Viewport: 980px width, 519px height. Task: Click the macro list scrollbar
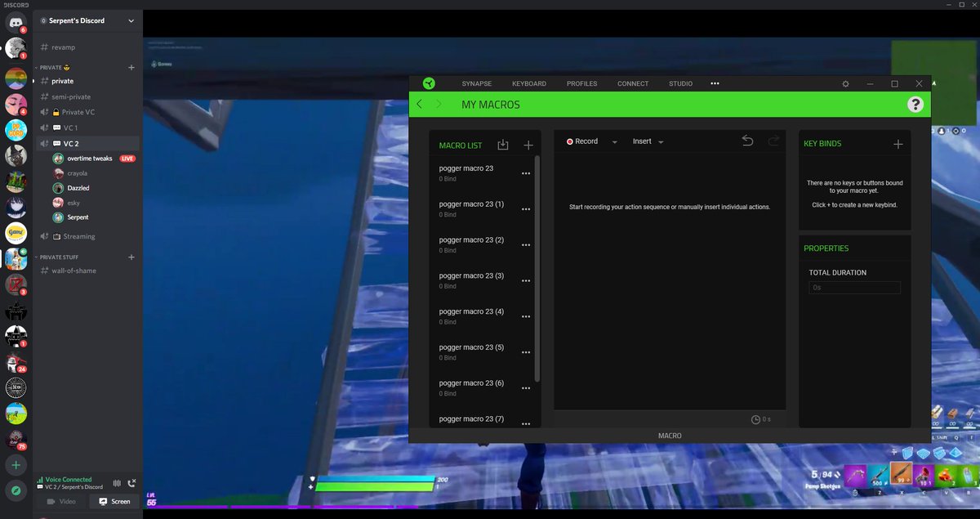click(x=537, y=270)
